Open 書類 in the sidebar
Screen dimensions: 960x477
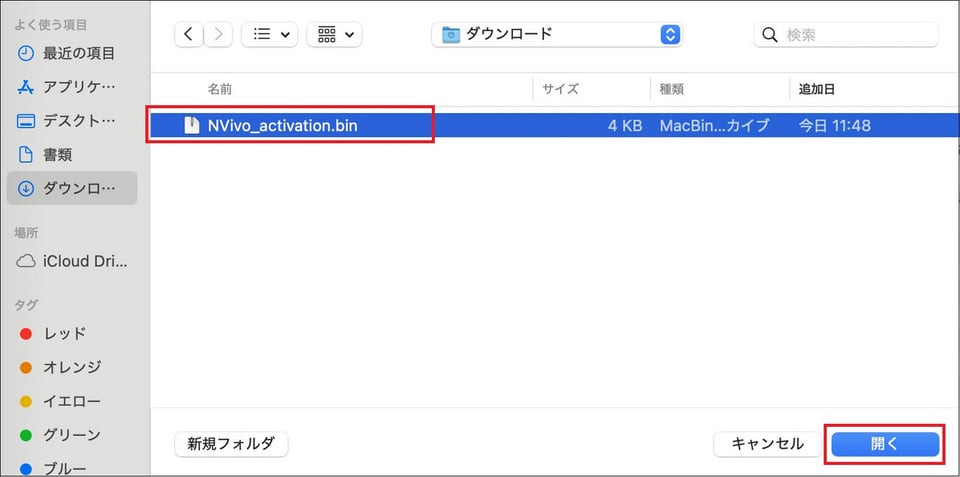coord(72,154)
